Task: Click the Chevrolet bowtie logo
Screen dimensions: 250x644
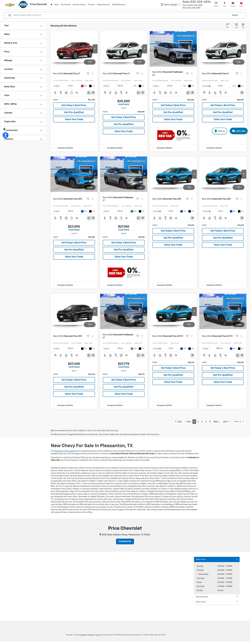Action: pyautogui.click(x=10, y=5)
